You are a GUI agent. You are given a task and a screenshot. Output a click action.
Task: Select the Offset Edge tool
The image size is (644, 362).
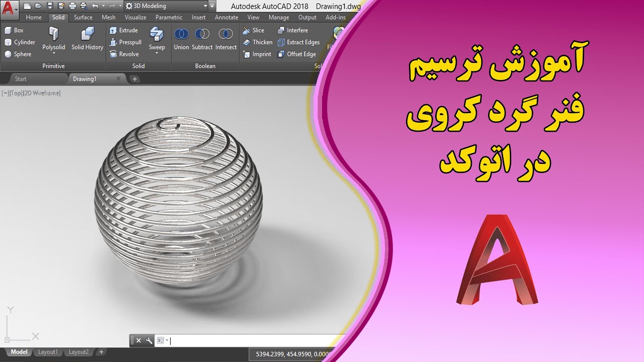click(x=297, y=54)
